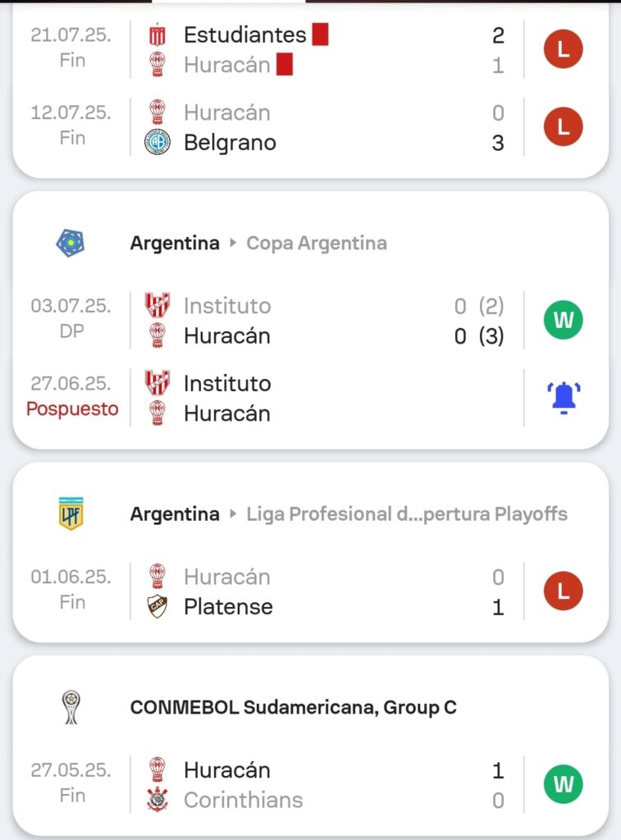The image size is (621, 840).
Task: Click Platense club crest
Action: pyautogui.click(x=157, y=607)
